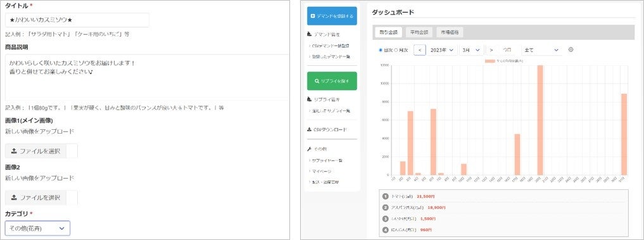The image size is (644, 240).
Task: Click the download icon beside CSVダウンロード
Action: click(x=310, y=129)
